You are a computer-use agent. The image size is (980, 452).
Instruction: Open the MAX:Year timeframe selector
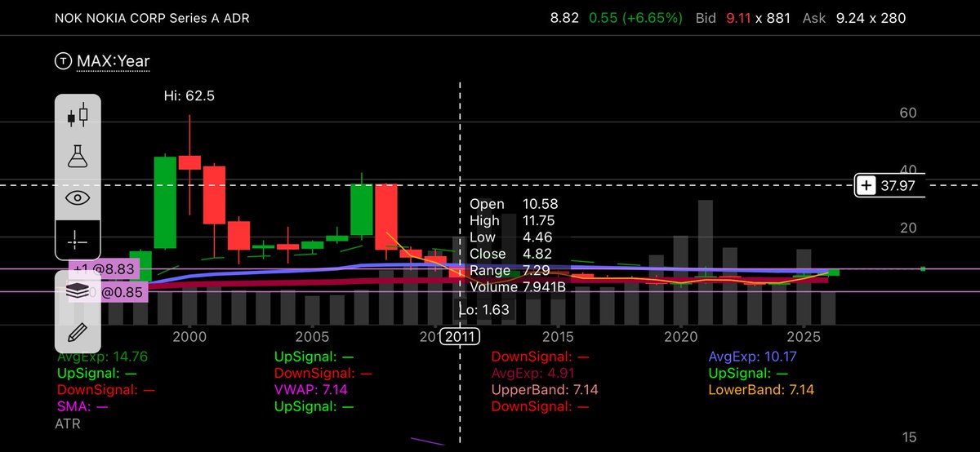click(113, 60)
